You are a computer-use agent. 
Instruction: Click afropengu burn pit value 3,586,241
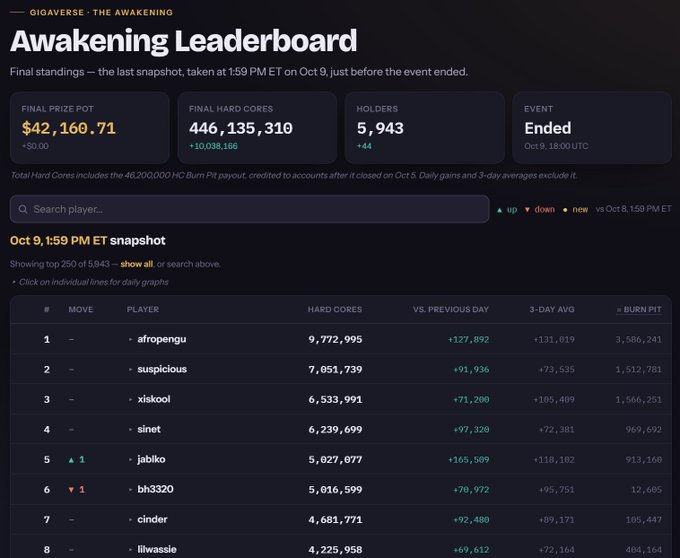pos(638,339)
